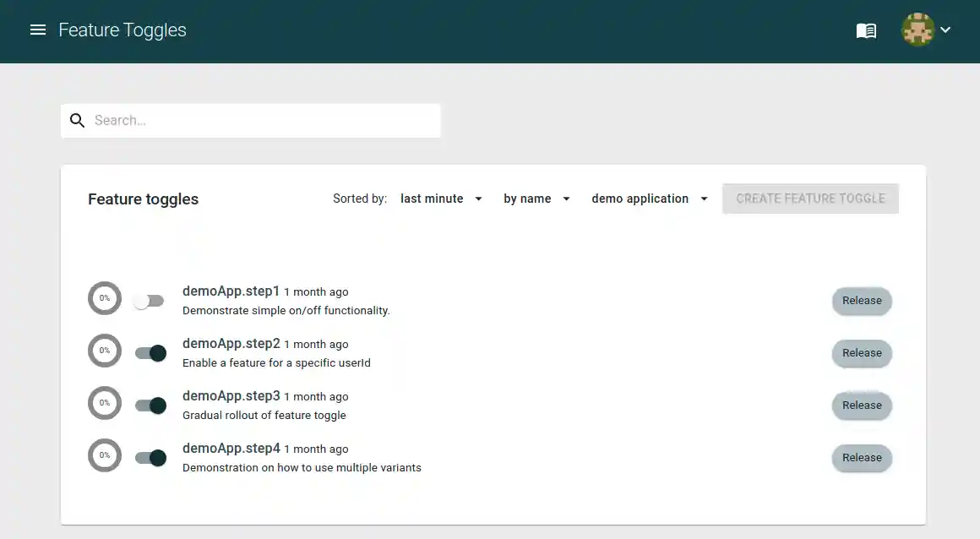Viewport: 980px width, 539px height.
Task: Open demoApp.step1 feature details
Action: [231, 291]
